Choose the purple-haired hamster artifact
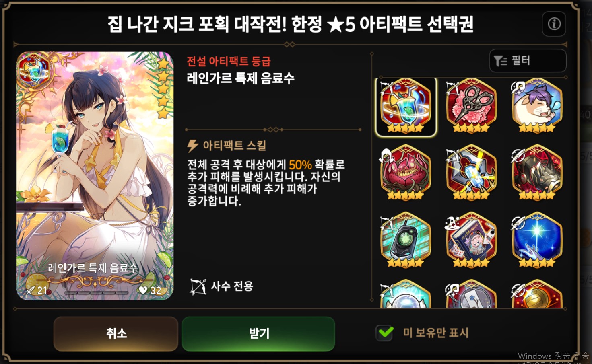592x364 pixels. pos(537,106)
